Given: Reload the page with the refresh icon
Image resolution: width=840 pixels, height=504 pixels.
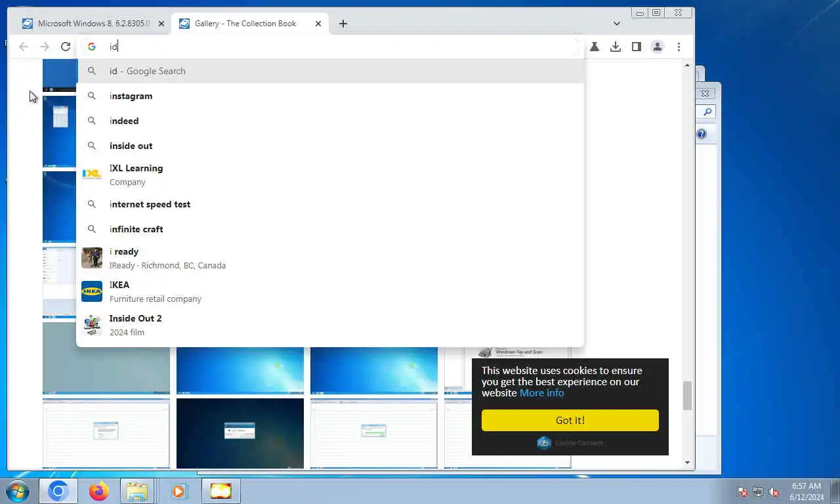Looking at the screenshot, I should coord(66,47).
